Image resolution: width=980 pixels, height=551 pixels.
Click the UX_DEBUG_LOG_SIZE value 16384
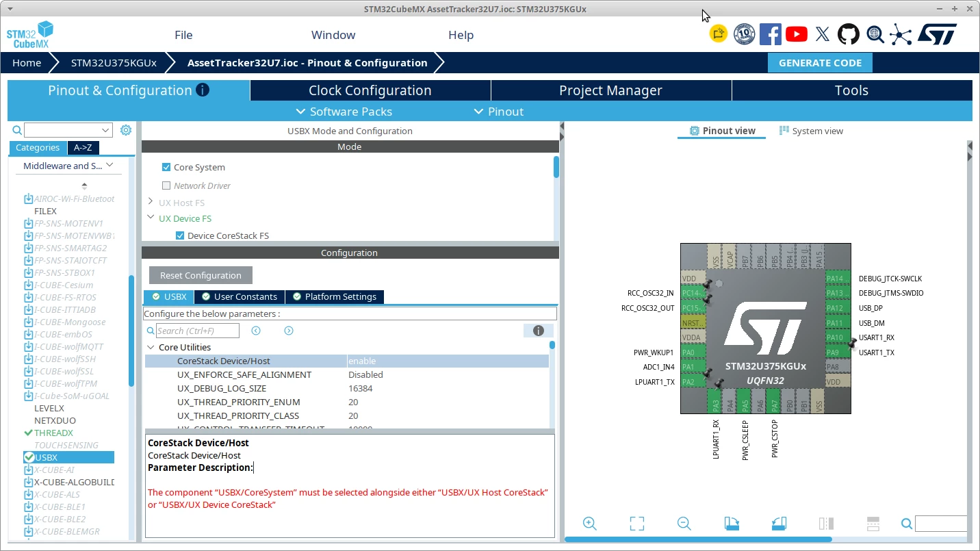click(362, 388)
